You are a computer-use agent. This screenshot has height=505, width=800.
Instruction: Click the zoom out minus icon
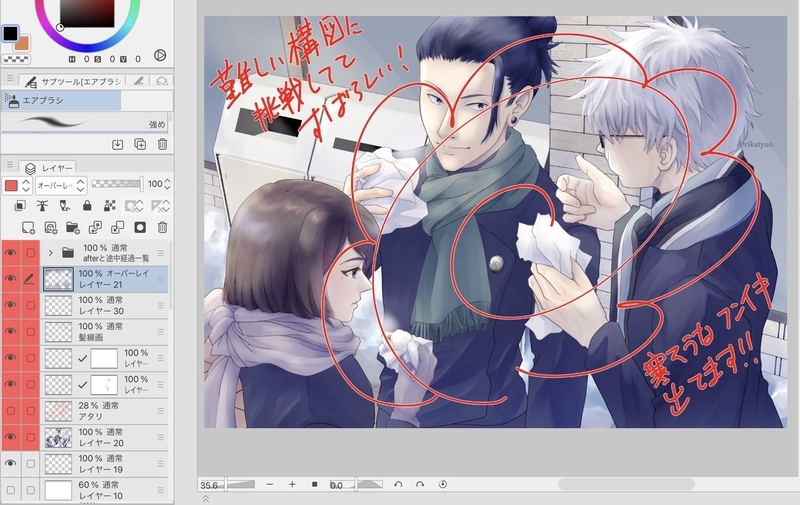(x=269, y=484)
